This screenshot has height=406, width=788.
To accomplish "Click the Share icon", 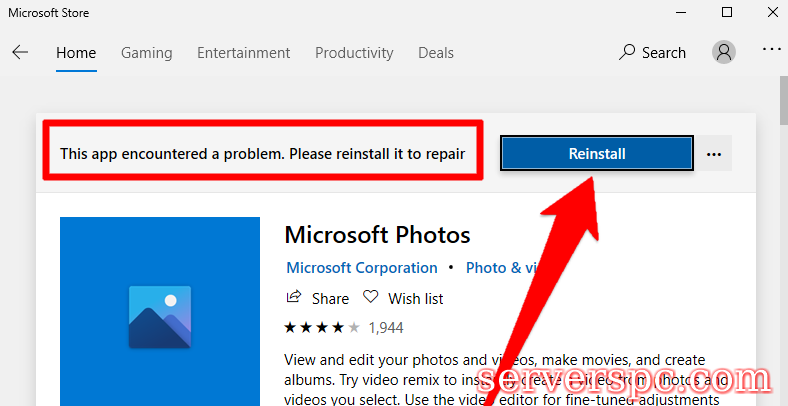I will (294, 298).
